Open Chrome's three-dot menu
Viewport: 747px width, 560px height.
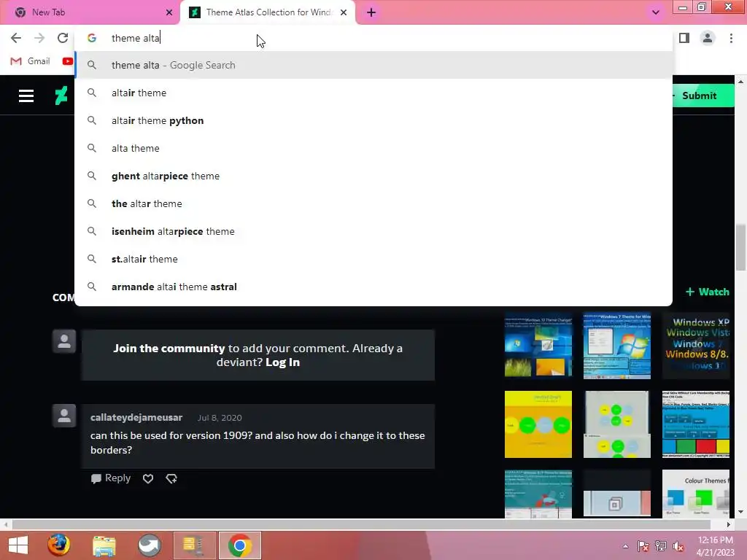point(731,38)
